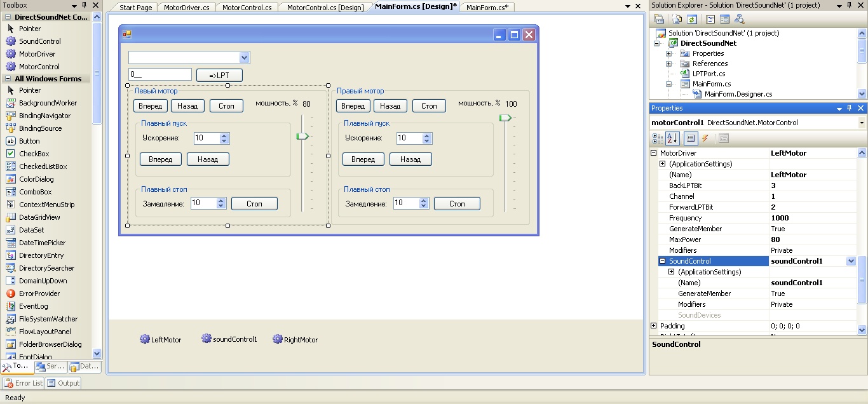Image resolution: width=868 pixels, height=404 pixels.
Task: Click the Alphabetical sort icon in Properties
Action: [x=672, y=138]
